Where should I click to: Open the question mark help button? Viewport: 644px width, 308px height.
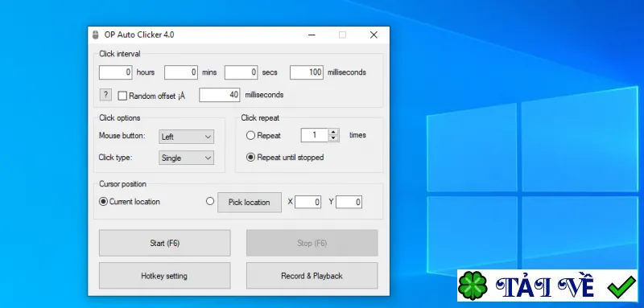tap(105, 95)
